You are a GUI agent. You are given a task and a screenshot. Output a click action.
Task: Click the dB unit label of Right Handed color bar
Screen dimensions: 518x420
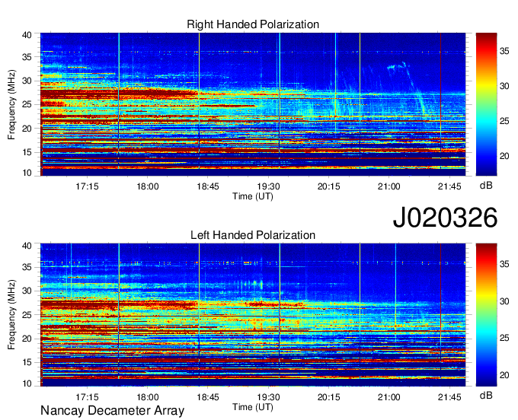(486, 186)
